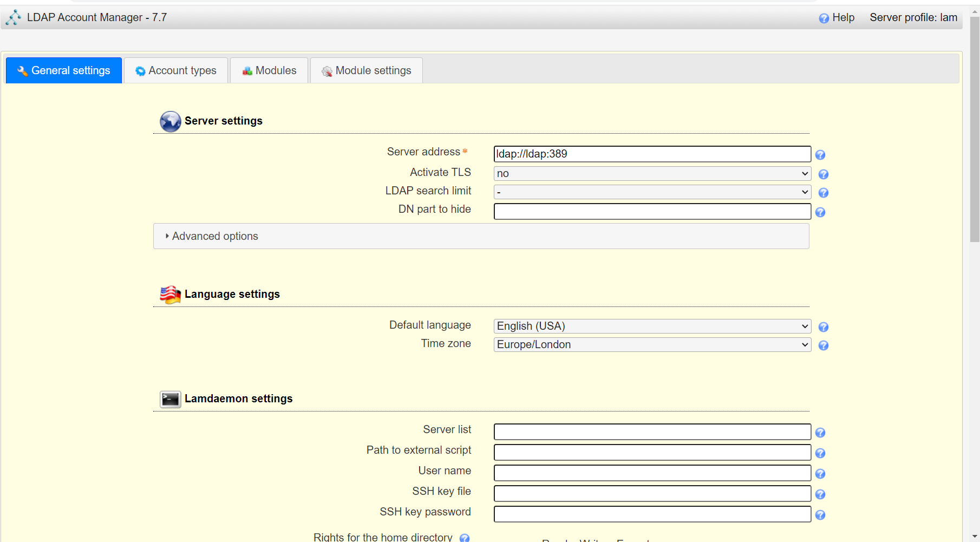Switch to General settings tab
The image size is (980, 542).
coord(64,70)
